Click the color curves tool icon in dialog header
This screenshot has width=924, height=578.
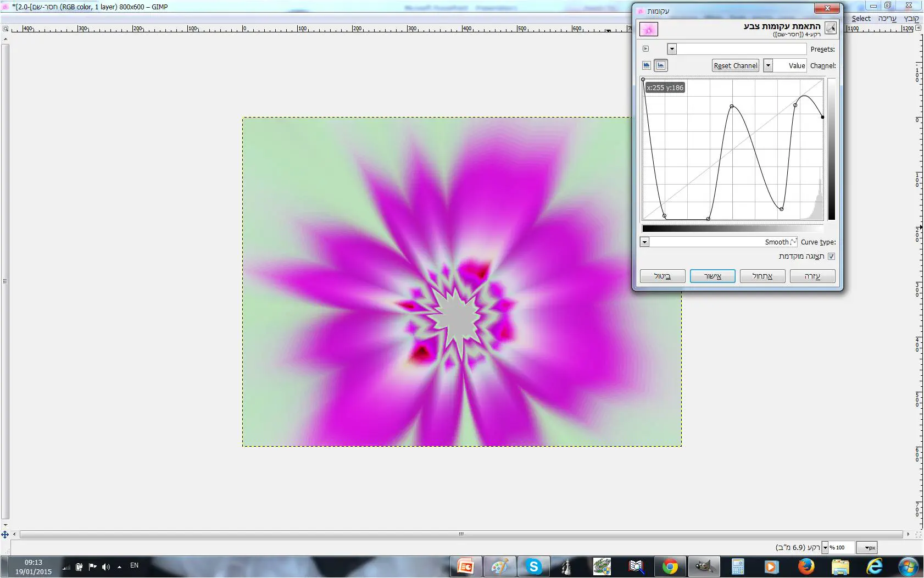(830, 28)
